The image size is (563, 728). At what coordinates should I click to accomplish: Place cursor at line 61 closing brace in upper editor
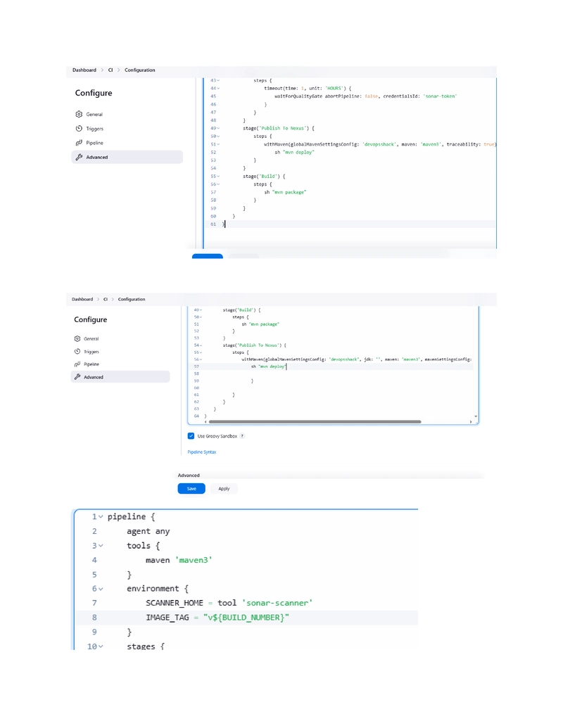tap(223, 224)
